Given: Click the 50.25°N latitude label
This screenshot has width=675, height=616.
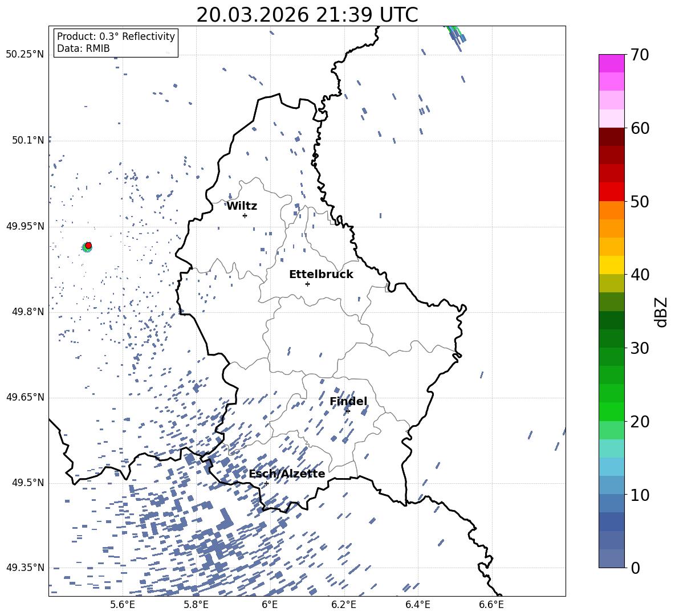Looking at the screenshot, I should [25, 55].
